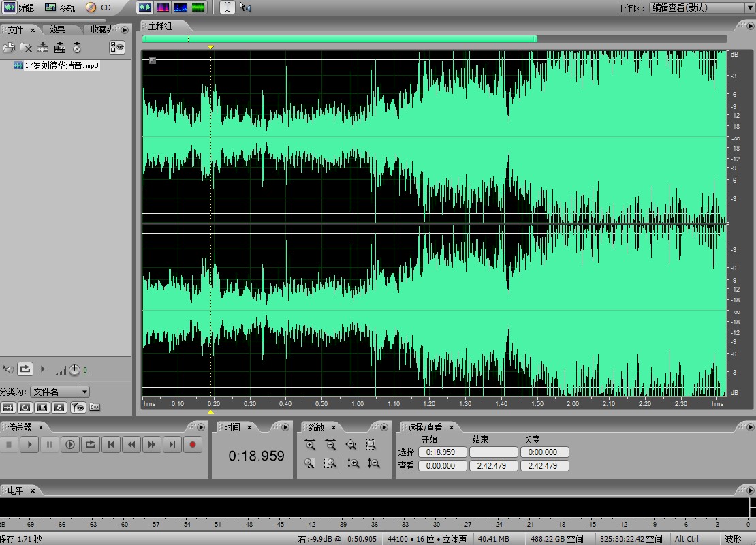756x545 pixels.
Task: Insert file into CD list icon
Action: click(x=77, y=48)
